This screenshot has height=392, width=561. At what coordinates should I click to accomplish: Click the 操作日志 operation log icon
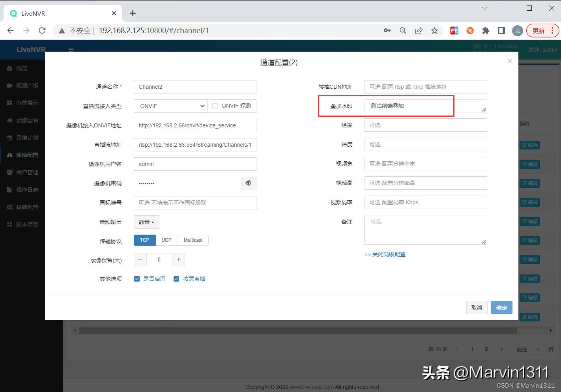coord(9,189)
